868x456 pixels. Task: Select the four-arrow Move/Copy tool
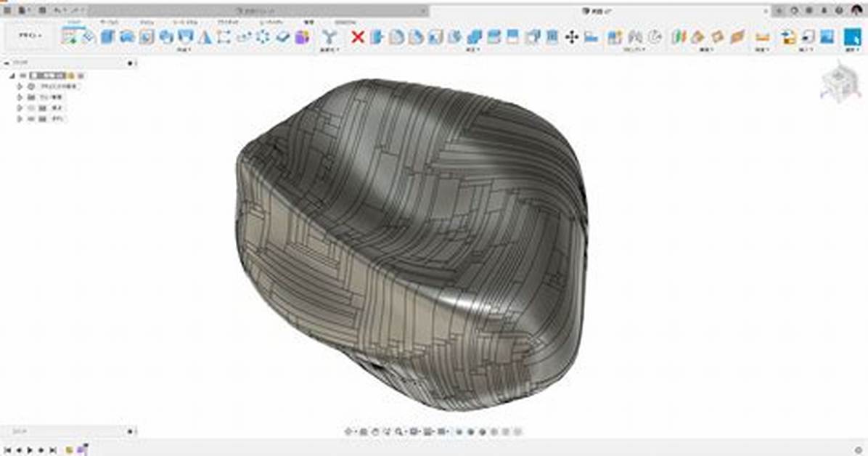(x=572, y=37)
